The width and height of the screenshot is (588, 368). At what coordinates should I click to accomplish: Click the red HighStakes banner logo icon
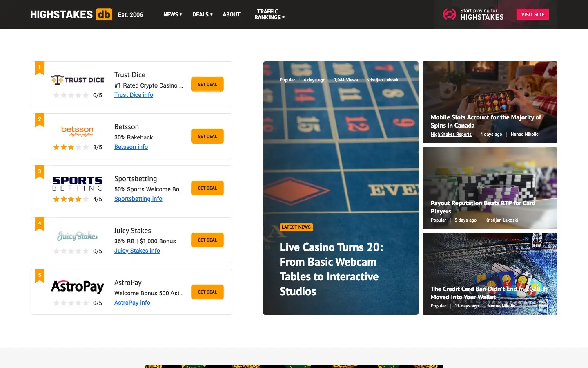point(450,14)
